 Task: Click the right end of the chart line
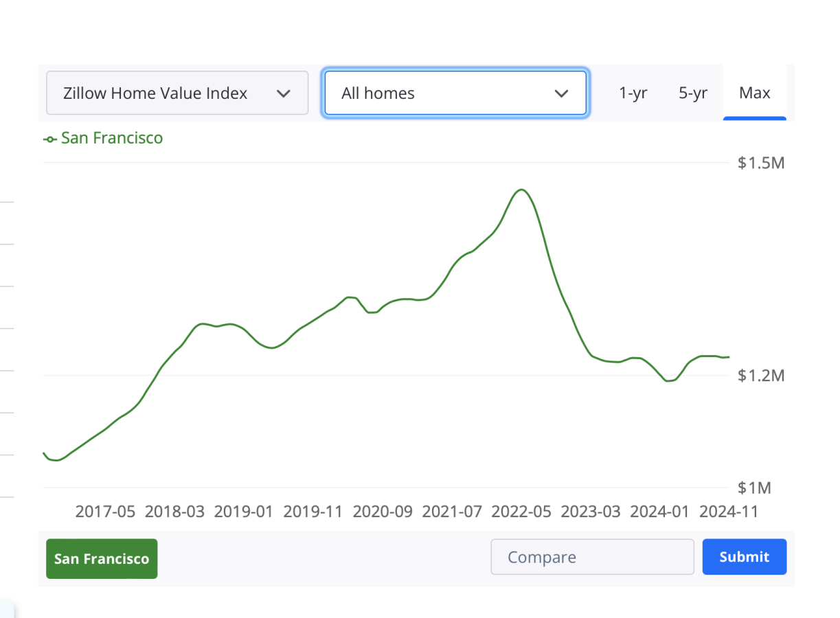[x=729, y=356]
